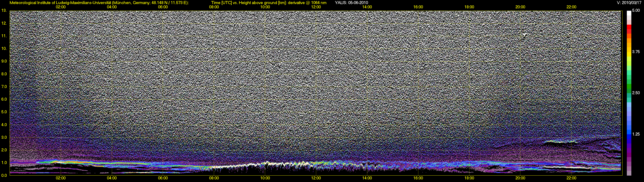644x182 pixels.
Task: Click the 'YALIS: 05-06-2010' label
Action: 351,3
